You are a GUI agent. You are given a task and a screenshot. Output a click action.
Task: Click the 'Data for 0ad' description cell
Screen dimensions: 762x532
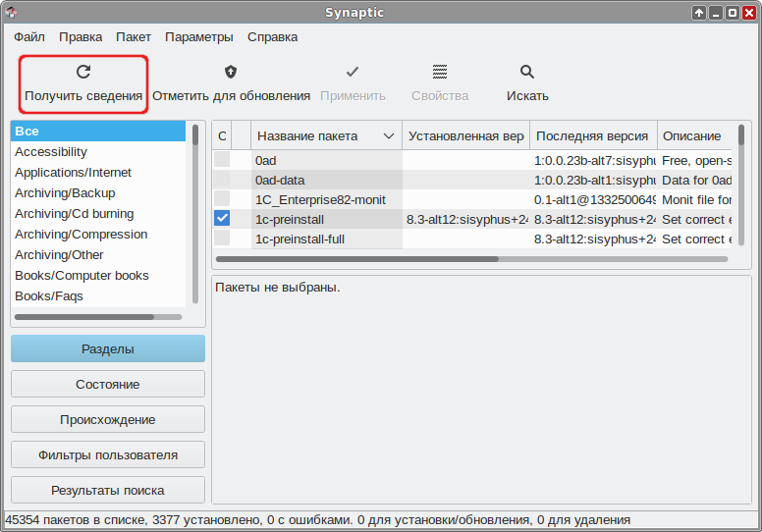695,181
